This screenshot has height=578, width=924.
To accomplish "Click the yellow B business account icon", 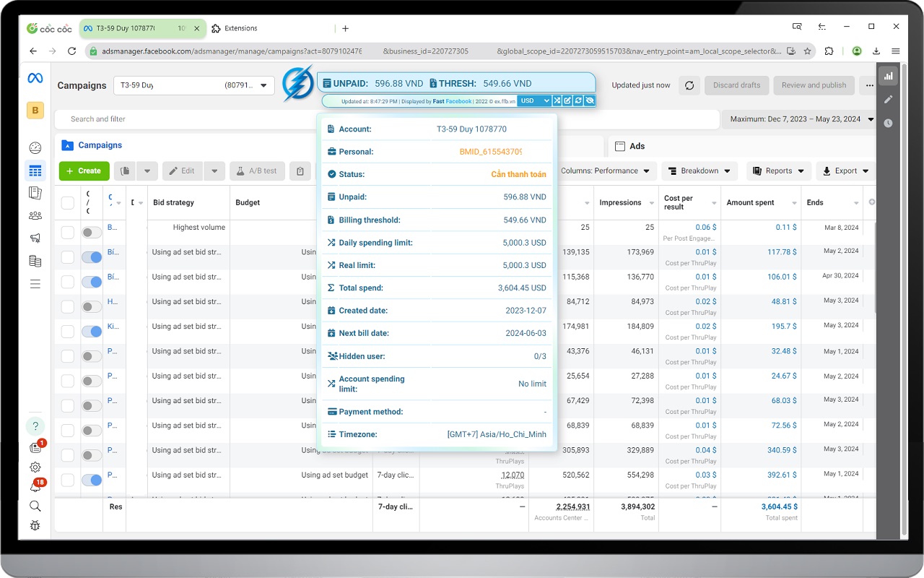I will click(35, 111).
